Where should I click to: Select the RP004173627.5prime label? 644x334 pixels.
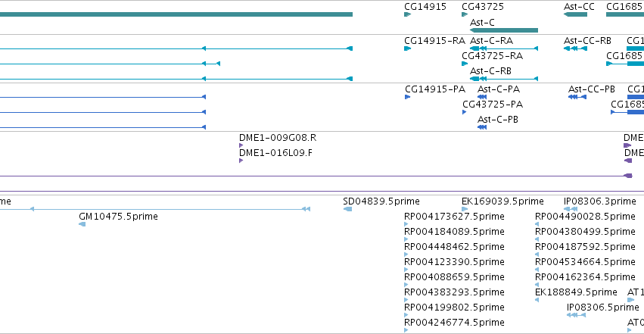tap(454, 217)
